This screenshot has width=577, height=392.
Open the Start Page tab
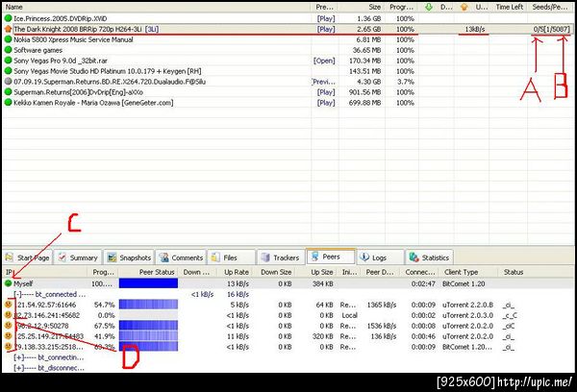(x=28, y=257)
